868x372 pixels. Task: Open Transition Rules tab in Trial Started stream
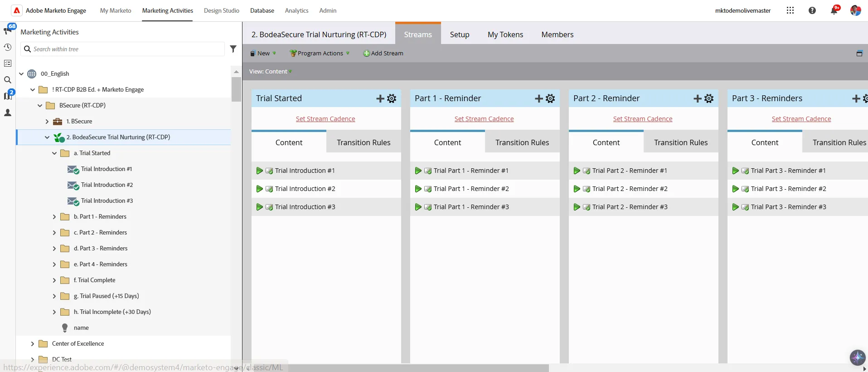(364, 142)
